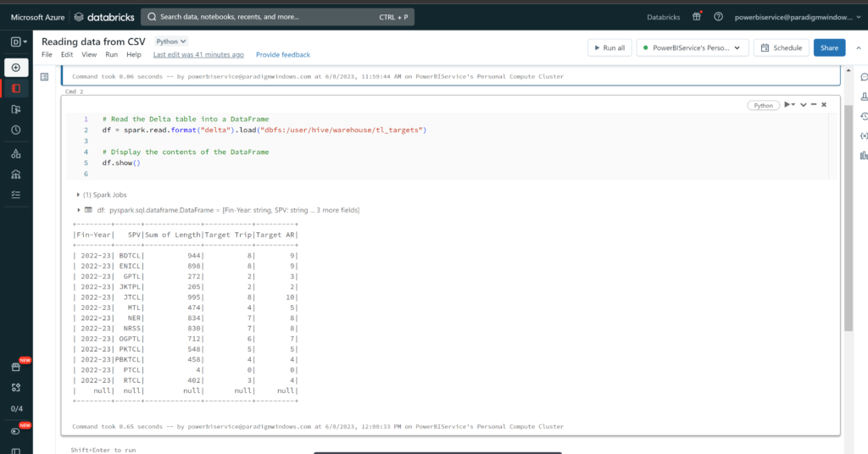Collapse the notebook header with chevron up
Screen dimensions: 868x454
859,48
